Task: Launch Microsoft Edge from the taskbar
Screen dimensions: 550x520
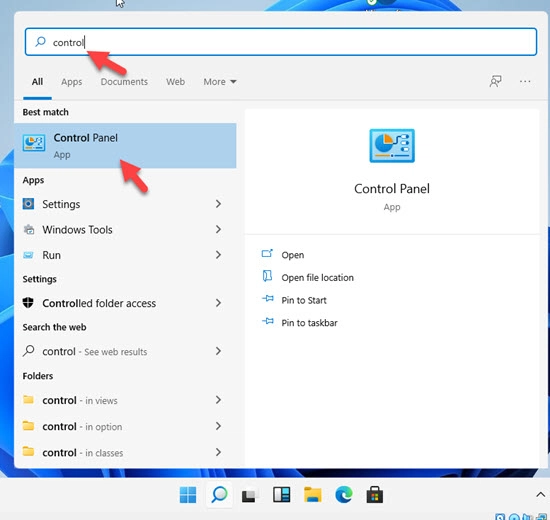Action: point(344,495)
